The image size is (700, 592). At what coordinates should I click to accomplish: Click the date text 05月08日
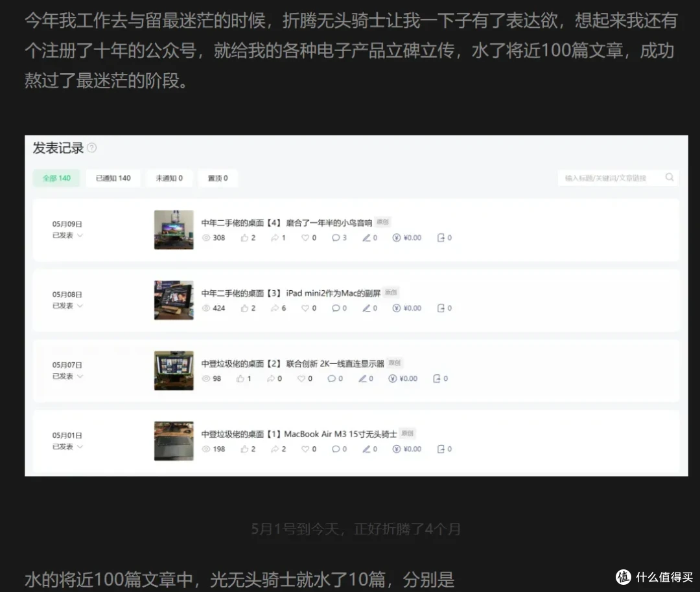(x=67, y=295)
